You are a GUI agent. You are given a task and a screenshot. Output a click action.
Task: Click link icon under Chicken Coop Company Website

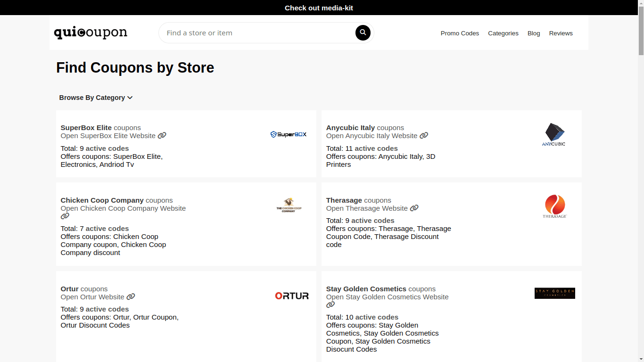pos(65,216)
